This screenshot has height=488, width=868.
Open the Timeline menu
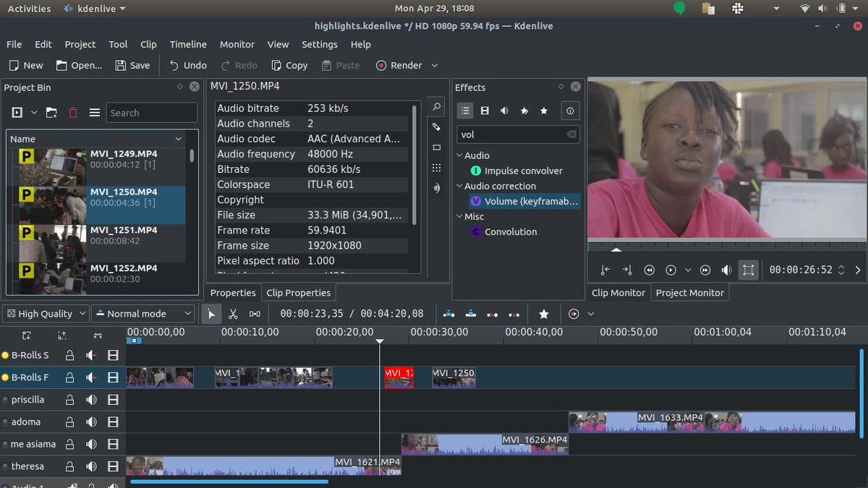188,44
